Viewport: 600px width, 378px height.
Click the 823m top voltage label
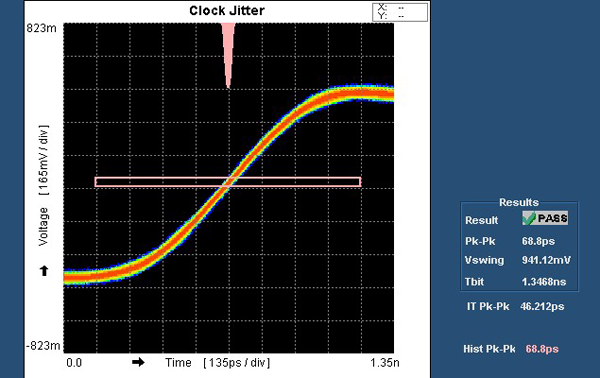[x=41, y=28]
